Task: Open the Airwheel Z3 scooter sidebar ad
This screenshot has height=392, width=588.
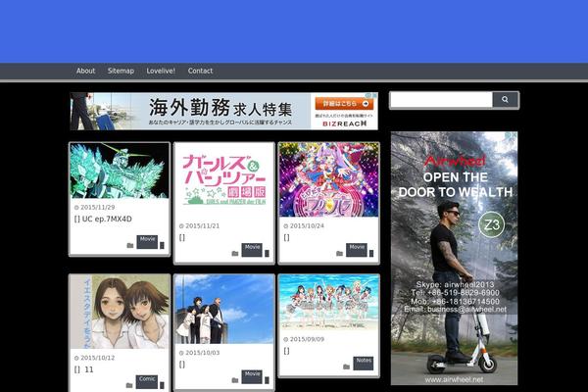Action: [454, 258]
